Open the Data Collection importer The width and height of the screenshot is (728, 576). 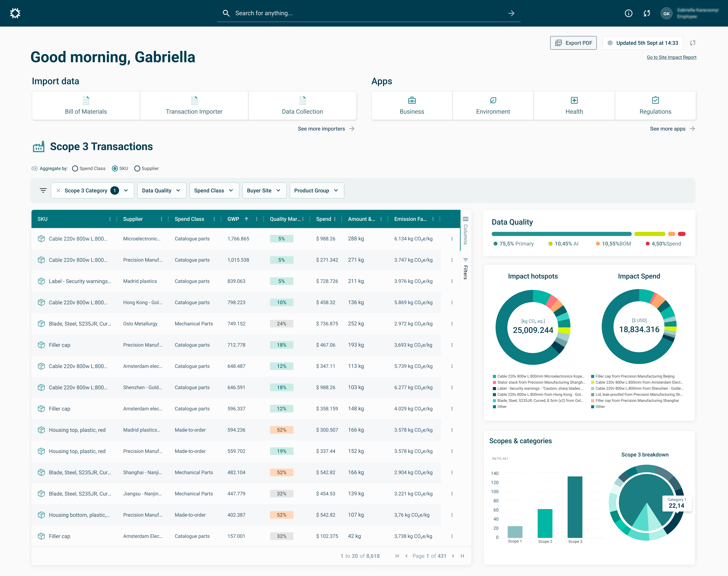pyautogui.click(x=302, y=106)
